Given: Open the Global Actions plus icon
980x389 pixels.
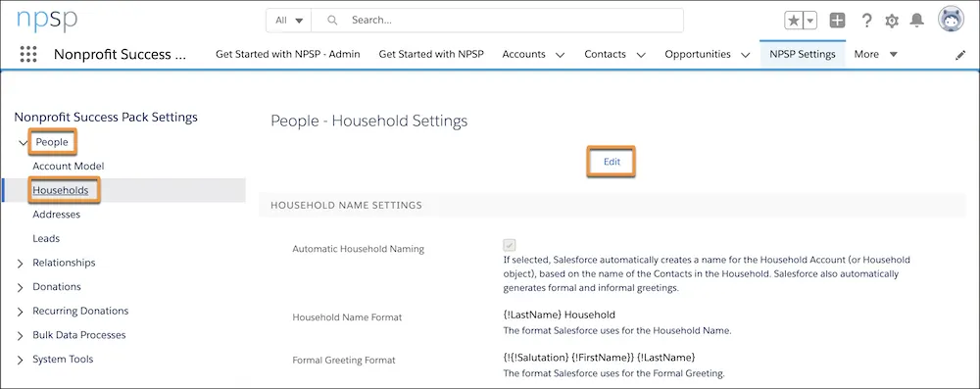Looking at the screenshot, I should coord(838,21).
